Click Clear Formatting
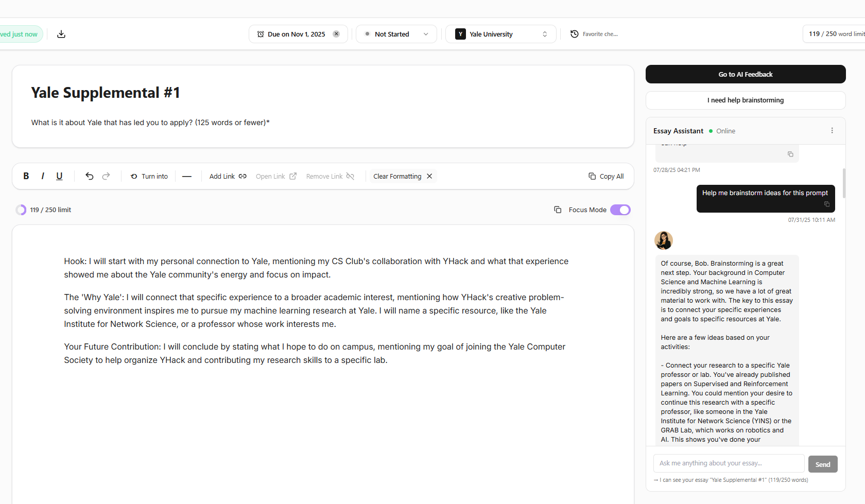The image size is (865, 504). [403, 176]
